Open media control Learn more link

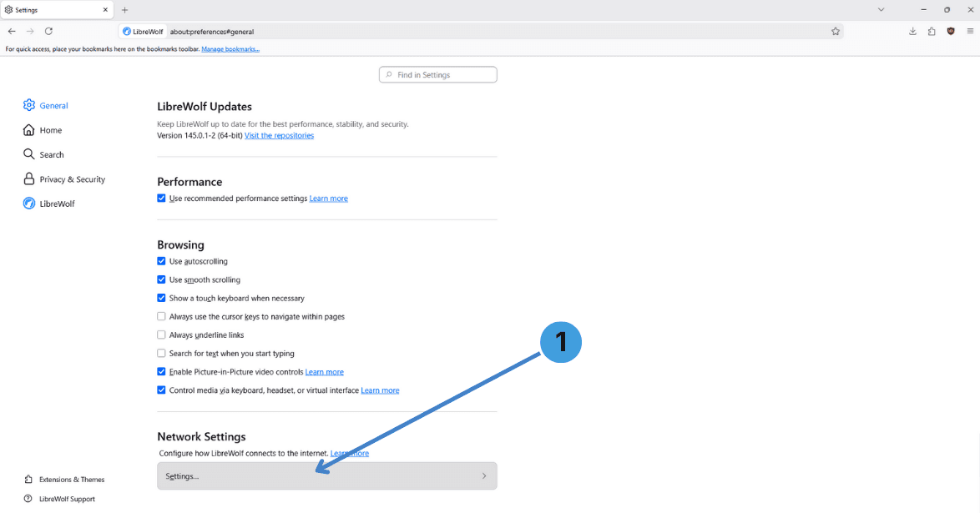coord(380,390)
